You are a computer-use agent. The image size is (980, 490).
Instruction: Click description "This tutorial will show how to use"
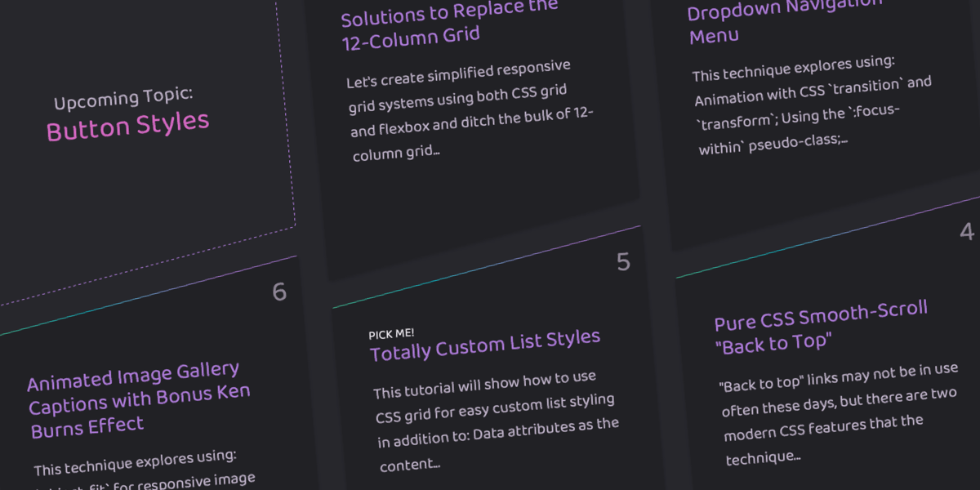click(x=497, y=421)
